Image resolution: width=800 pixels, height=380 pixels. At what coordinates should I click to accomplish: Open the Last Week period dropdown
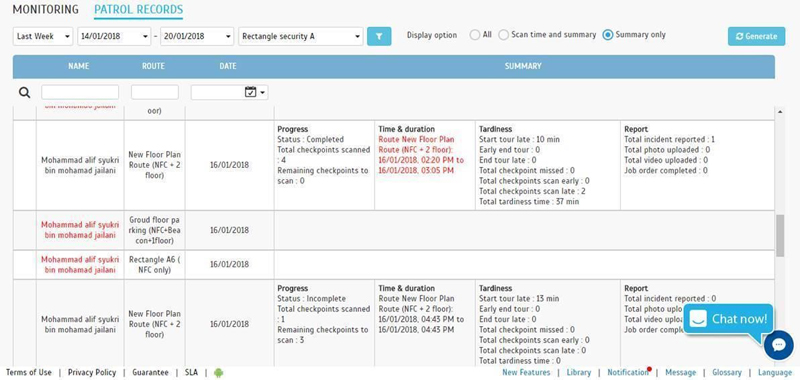coord(43,36)
